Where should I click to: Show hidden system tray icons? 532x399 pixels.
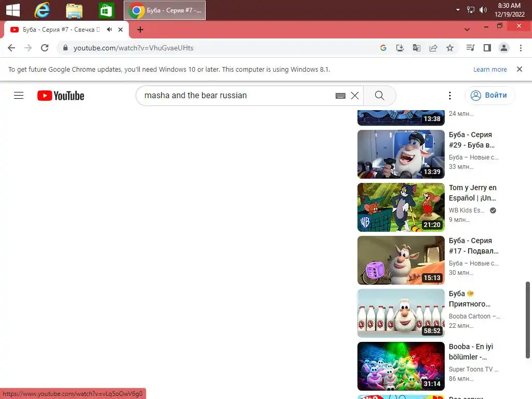(x=458, y=10)
